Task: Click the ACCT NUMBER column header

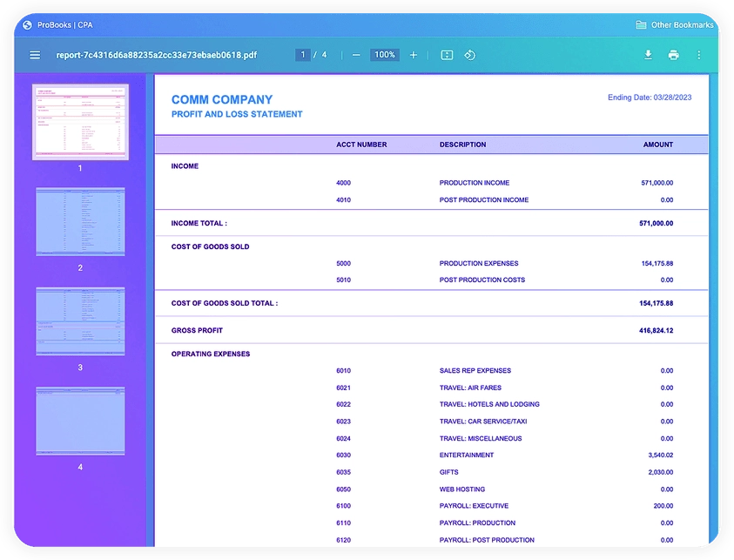Action: (361, 145)
